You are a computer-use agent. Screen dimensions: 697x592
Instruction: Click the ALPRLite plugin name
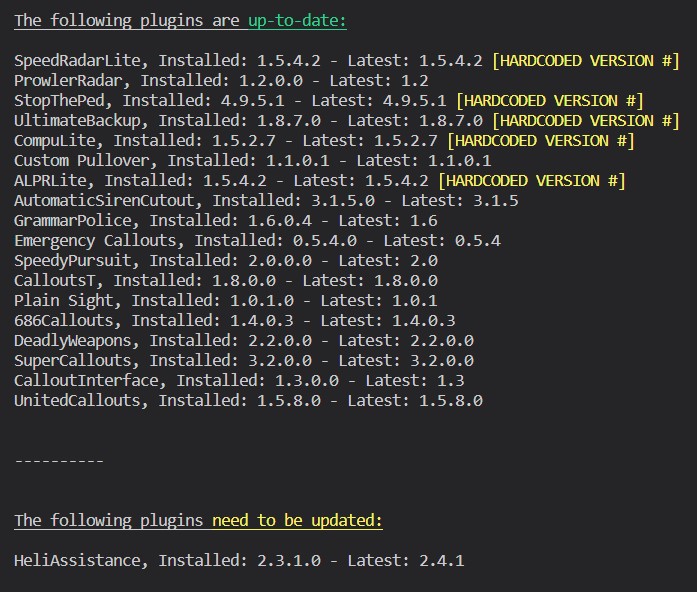click(54, 181)
